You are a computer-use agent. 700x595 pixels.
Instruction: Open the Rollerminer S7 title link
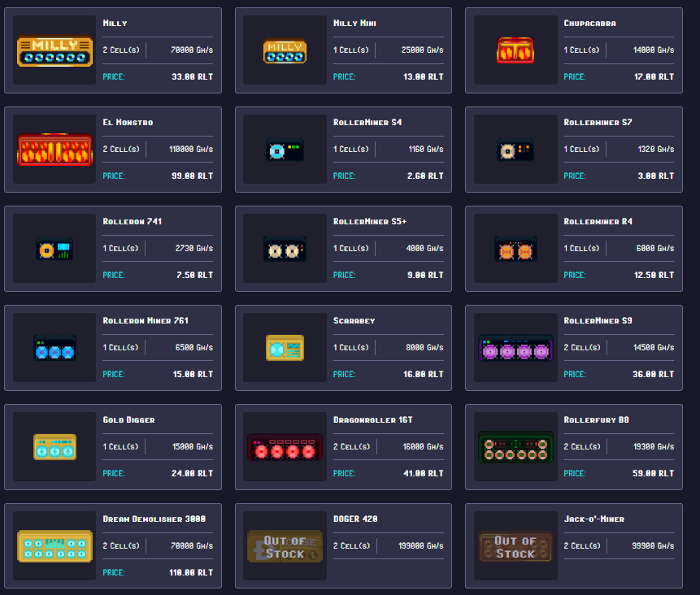click(x=598, y=123)
